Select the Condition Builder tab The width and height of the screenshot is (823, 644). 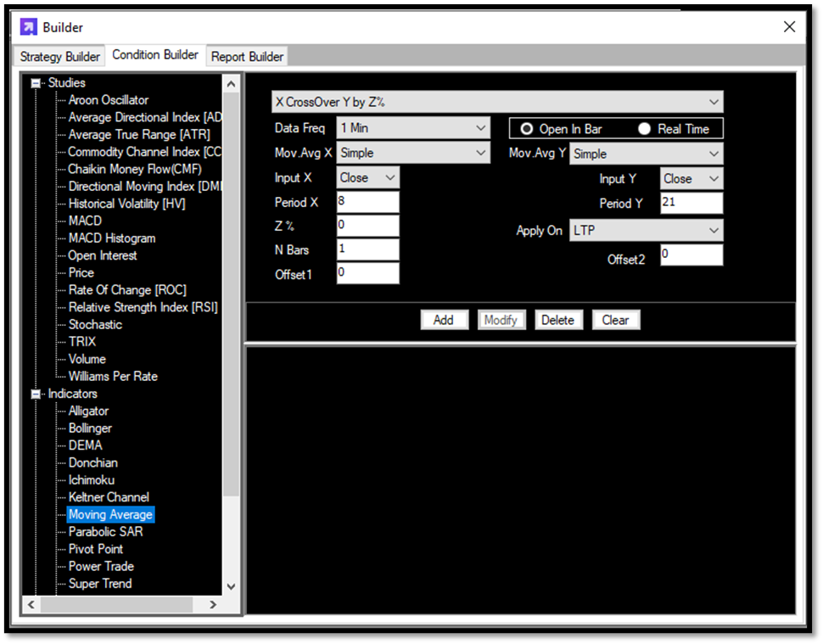tap(155, 54)
